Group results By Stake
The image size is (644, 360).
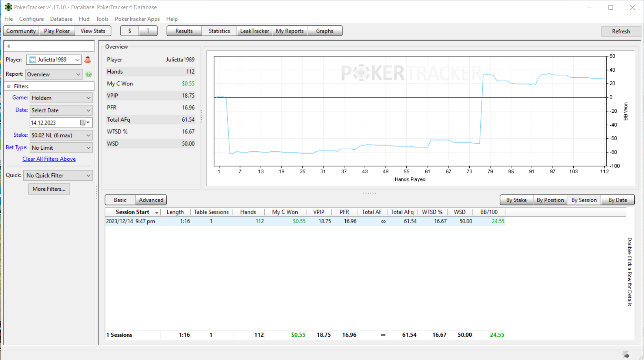click(516, 200)
